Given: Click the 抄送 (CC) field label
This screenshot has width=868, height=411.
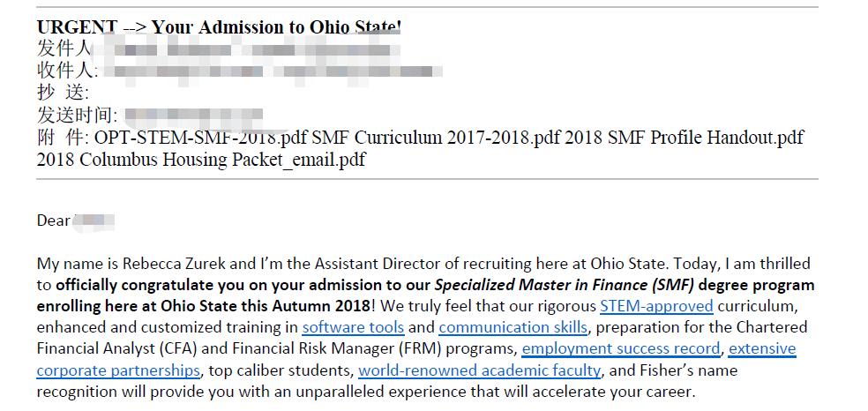Looking at the screenshot, I should click(62, 93).
